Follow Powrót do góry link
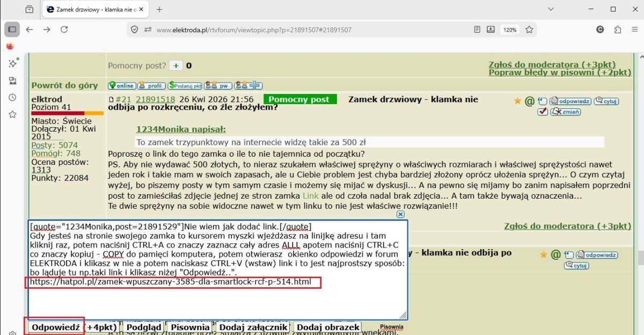Image resolution: width=644 pixels, height=335 pixels. pos(64,85)
